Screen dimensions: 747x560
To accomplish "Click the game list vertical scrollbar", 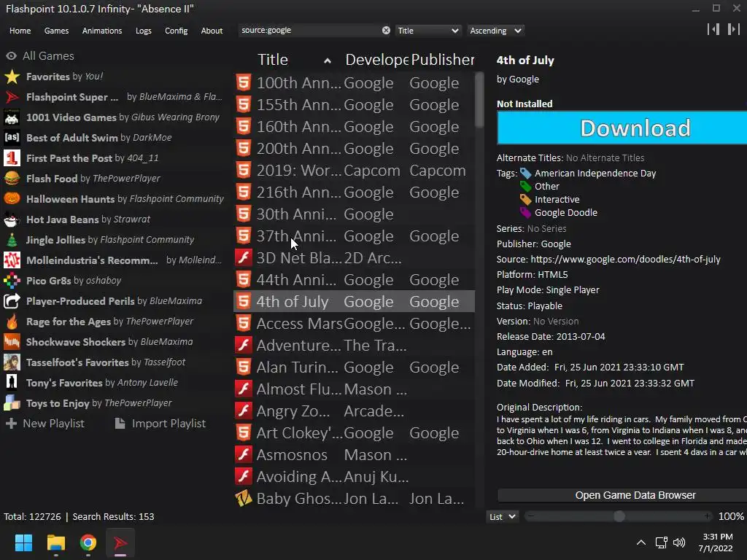I will [x=479, y=100].
